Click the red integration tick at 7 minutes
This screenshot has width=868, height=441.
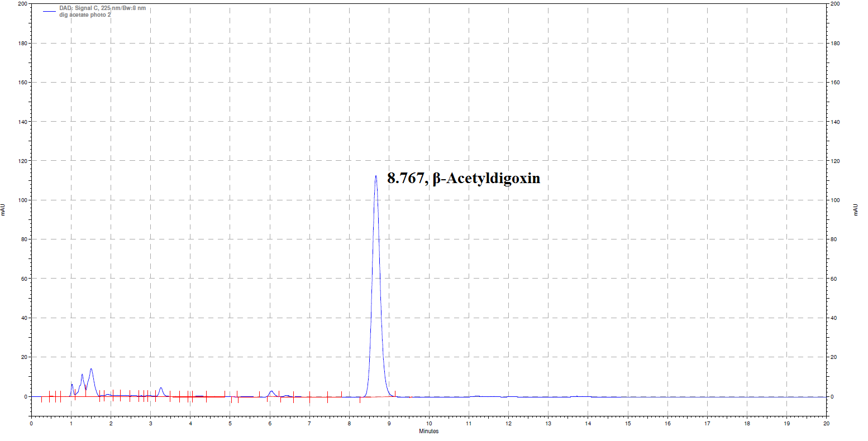point(309,397)
